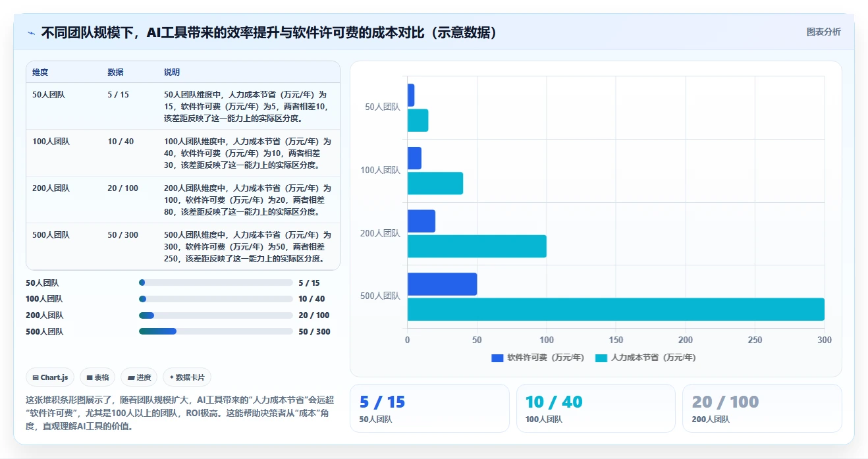Click the summary paragraph below the tags

click(x=180, y=413)
